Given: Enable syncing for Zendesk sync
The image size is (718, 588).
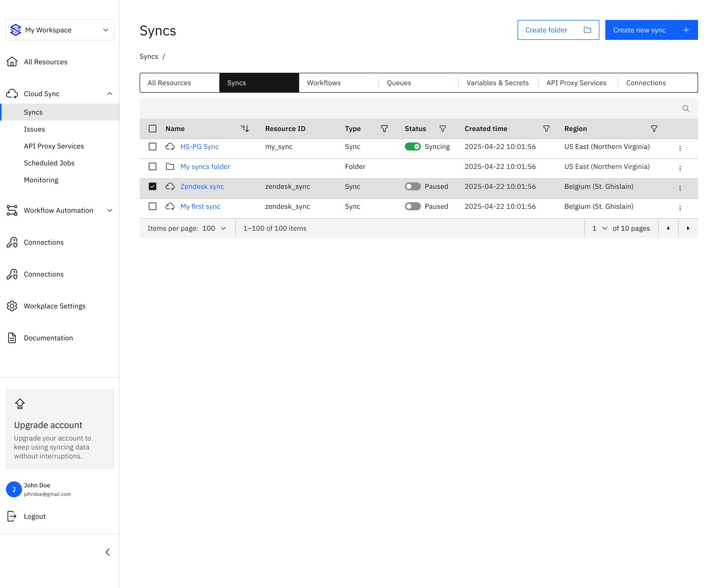Looking at the screenshot, I should pyautogui.click(x=412, y=186).
